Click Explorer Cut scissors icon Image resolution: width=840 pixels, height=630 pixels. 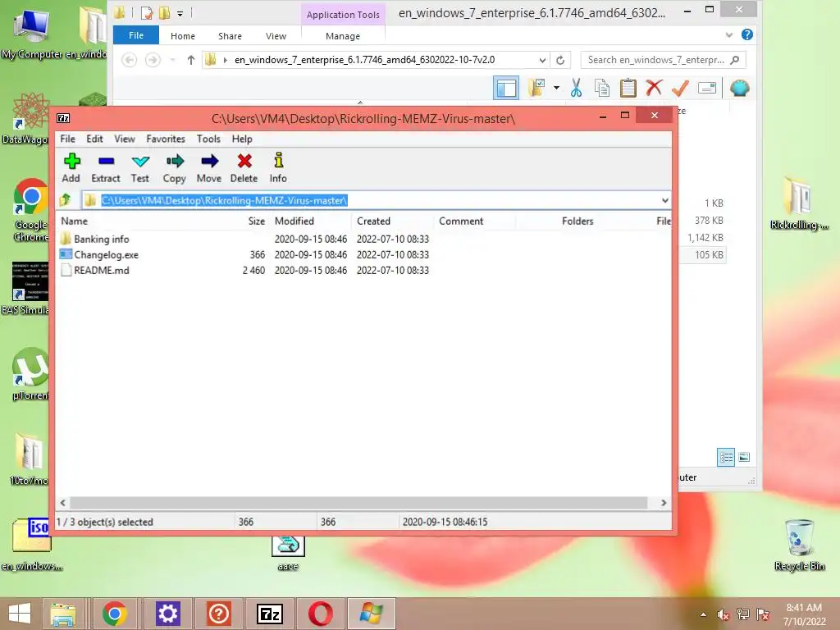(577, 88)
